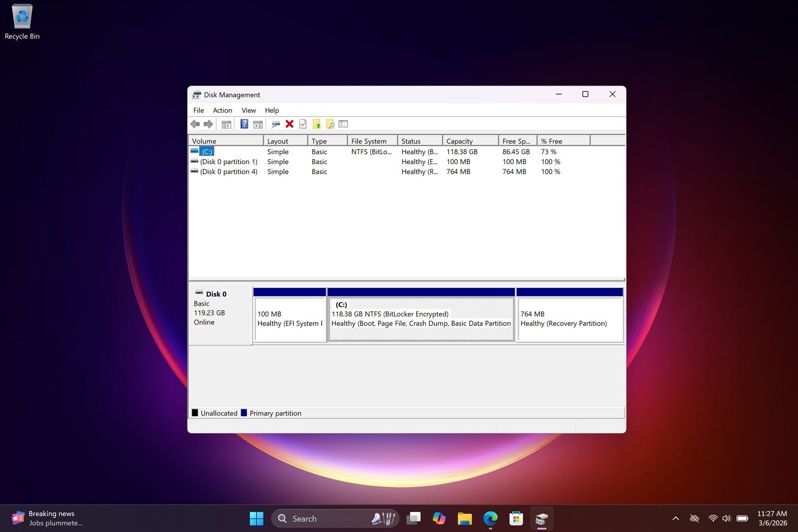Sort by the Type column header
The image size is (798, 532).
pyautogui.click(x=327, y=141)
